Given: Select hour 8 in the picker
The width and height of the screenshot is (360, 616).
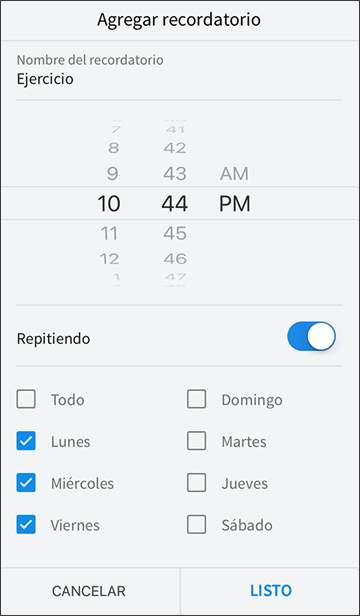Looking at the screenshot, I should 113,148.
